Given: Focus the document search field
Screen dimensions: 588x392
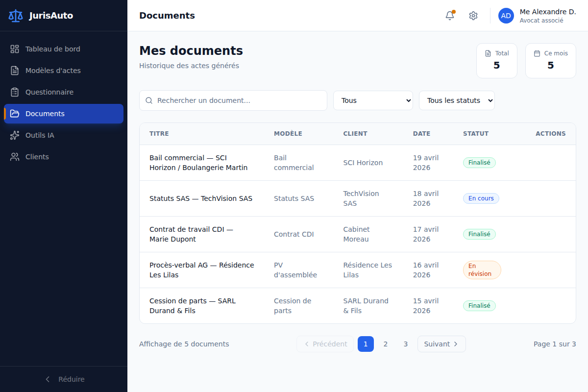Looking at the screenshot, I should (233, 100).
